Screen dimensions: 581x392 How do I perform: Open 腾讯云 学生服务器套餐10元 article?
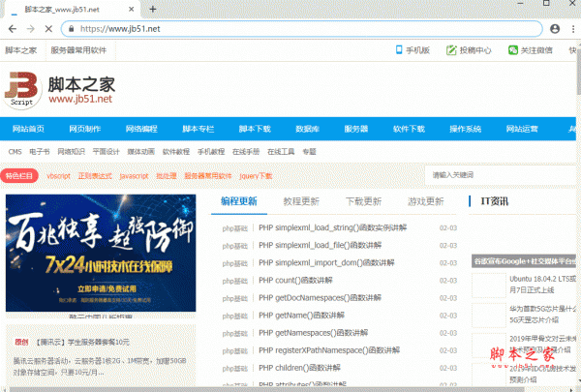(x=82, y=342)
